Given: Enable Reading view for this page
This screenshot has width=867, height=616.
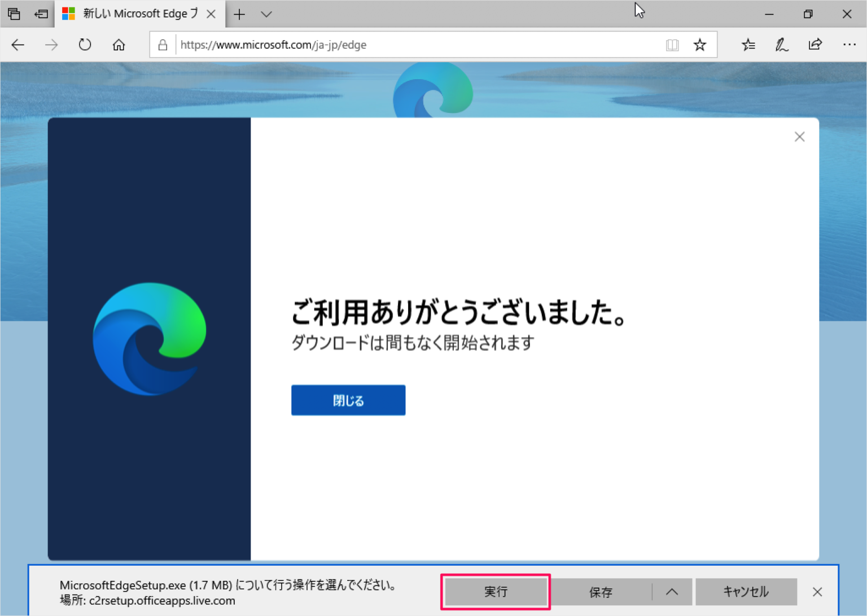Looking at the screenshot, I should [x=672, y=45].
